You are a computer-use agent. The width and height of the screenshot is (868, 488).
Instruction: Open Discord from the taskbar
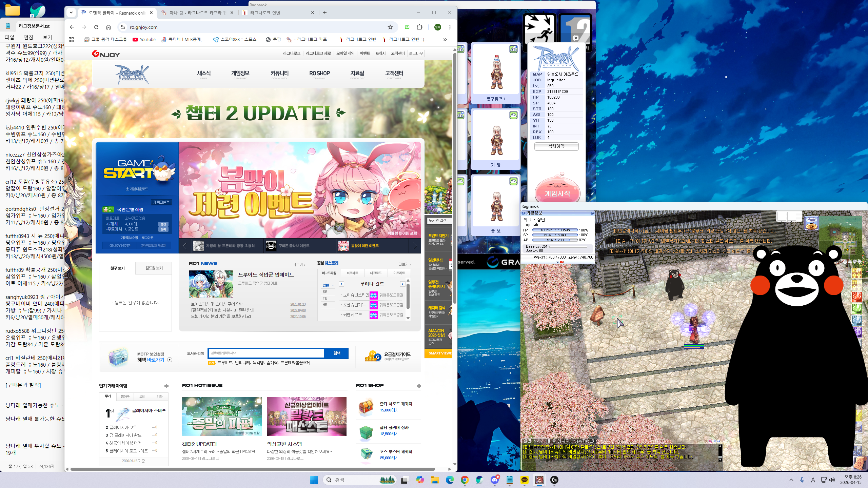(x=495, y=480)
